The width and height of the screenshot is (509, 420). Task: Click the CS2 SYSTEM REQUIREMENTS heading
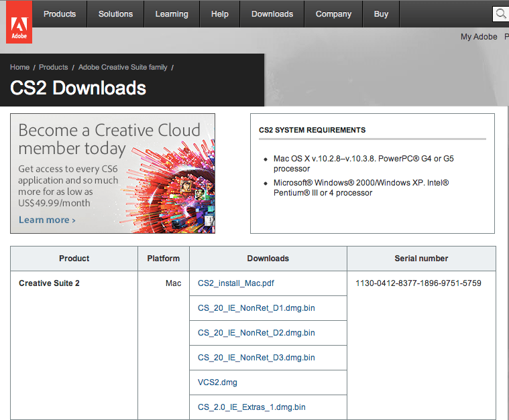(x=312, y=130)
